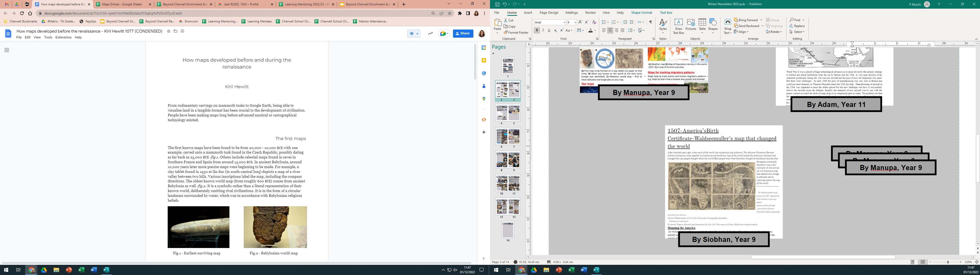Viewport: 980px width, 275px height.
Task: Open the Extensions menu in Google Docs
Action: pos(63,37)
